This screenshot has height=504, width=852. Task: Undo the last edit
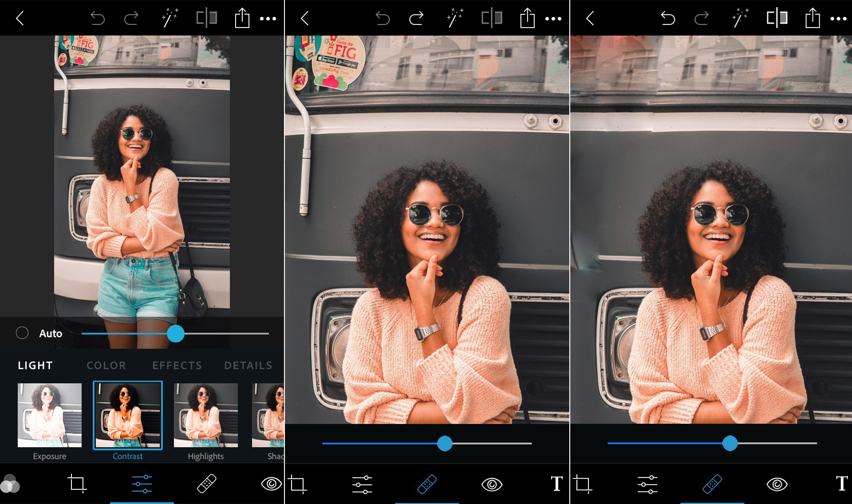[x=99, y=18]
